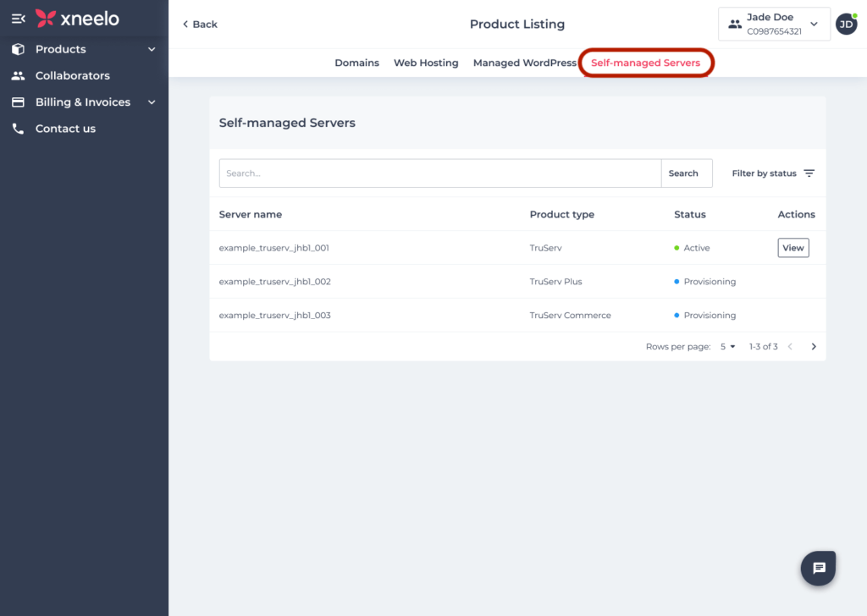The image size is (867, 616).
Task: Open the chat support bubble
Action: (x=817, y=568)
